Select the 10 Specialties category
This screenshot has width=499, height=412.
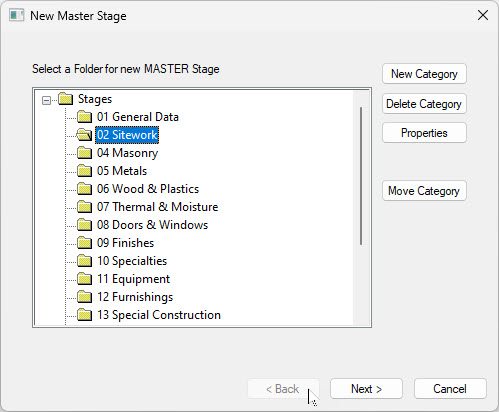pyautogui.click(x=132, y=261)
